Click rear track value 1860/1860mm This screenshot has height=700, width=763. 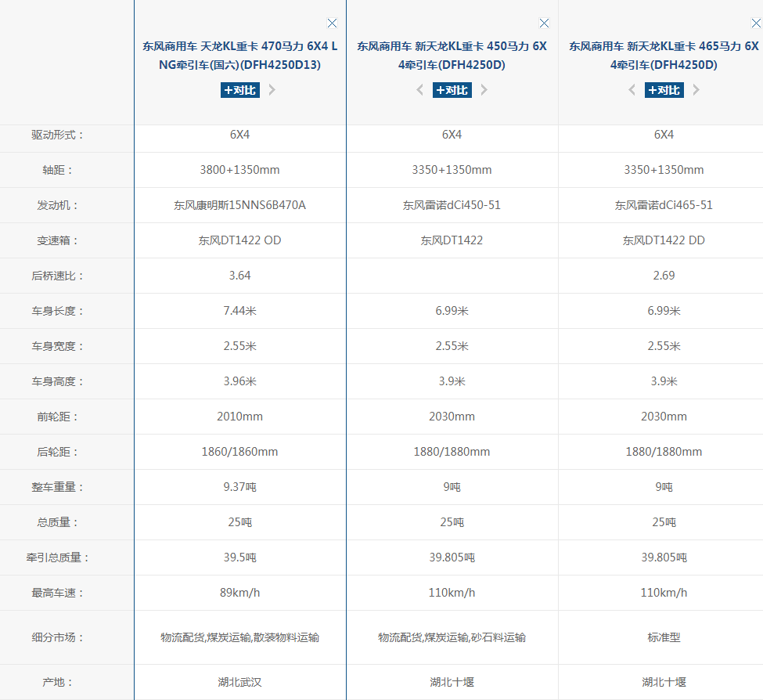click(240, 452)
